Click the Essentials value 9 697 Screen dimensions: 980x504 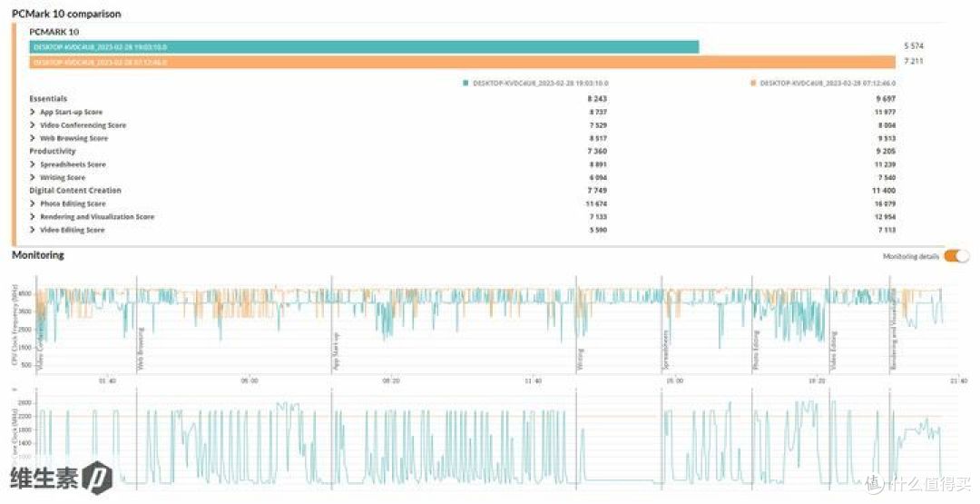pos(886,99)
